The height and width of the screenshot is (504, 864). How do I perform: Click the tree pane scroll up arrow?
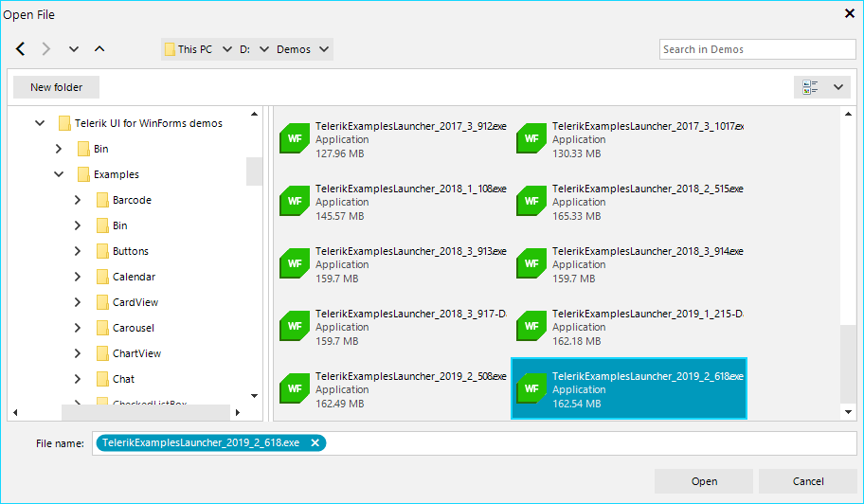point(254,114)
